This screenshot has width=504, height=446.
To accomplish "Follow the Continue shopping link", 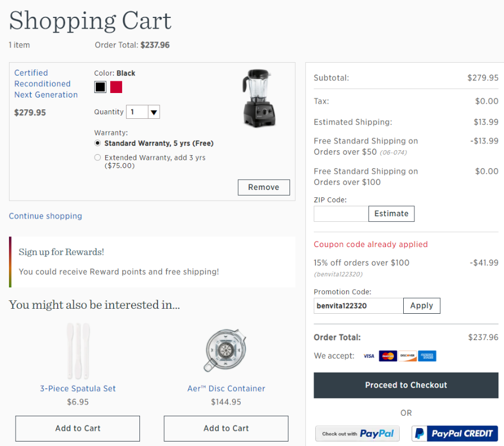I will point(45,216).
